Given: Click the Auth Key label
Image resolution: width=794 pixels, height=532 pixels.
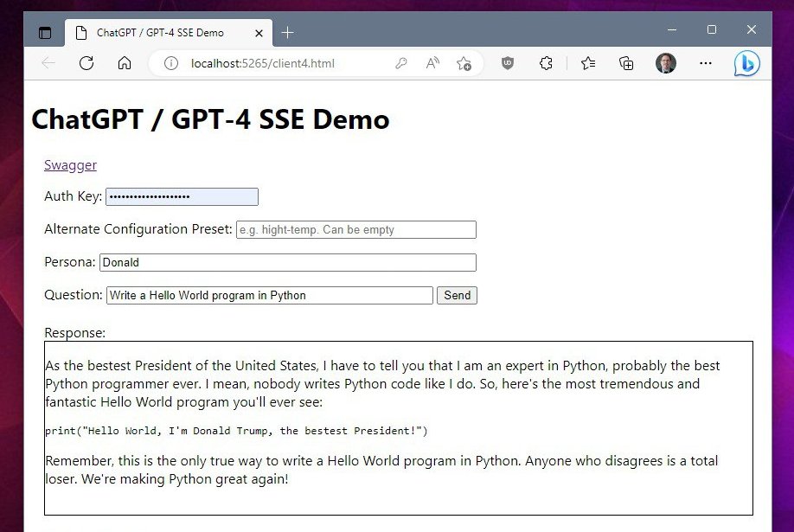Looking at the screenshot, I should tap(74, 196).
